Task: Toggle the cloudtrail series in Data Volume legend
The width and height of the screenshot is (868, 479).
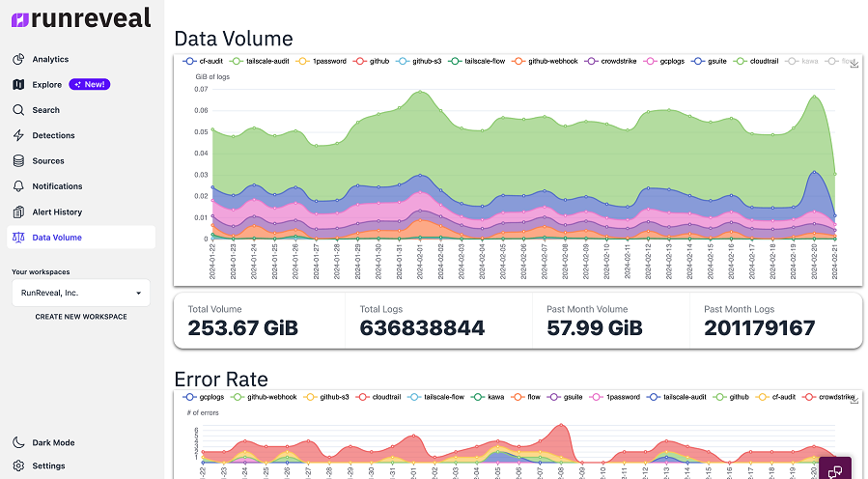Action: 756,61
